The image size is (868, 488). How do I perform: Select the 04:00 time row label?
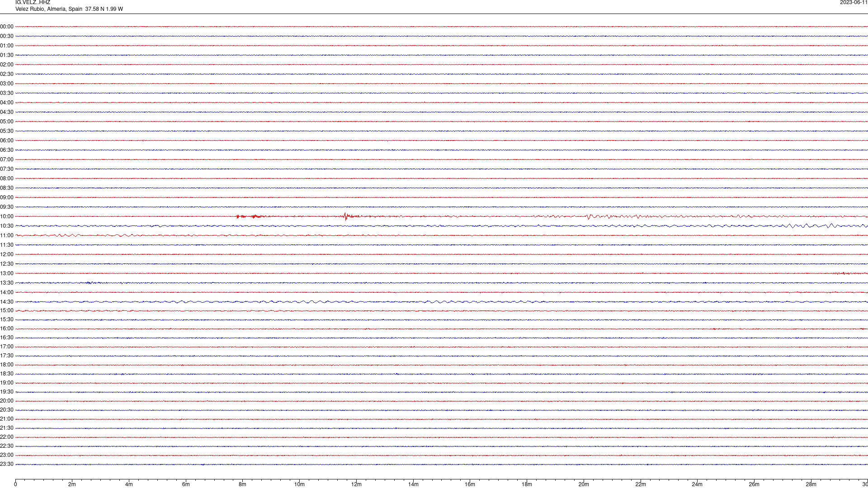coord(7,103)
